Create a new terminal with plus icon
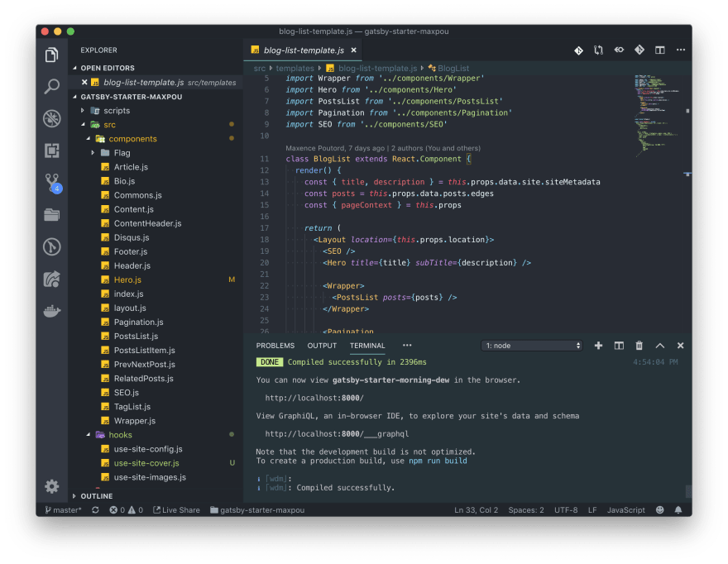728x564 pixels. (x=598, y=346)
